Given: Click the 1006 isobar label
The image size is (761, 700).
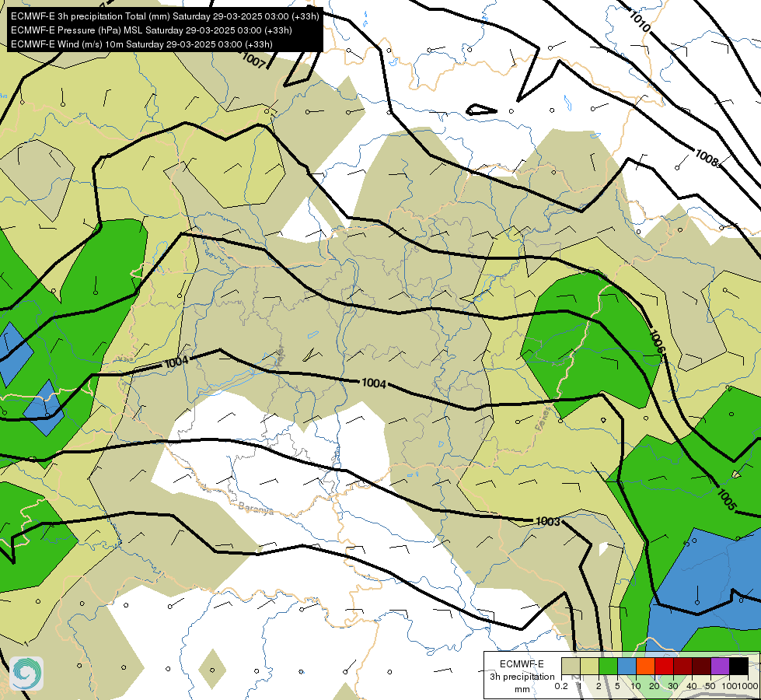Looking at the screenshot, I should 656,341.
